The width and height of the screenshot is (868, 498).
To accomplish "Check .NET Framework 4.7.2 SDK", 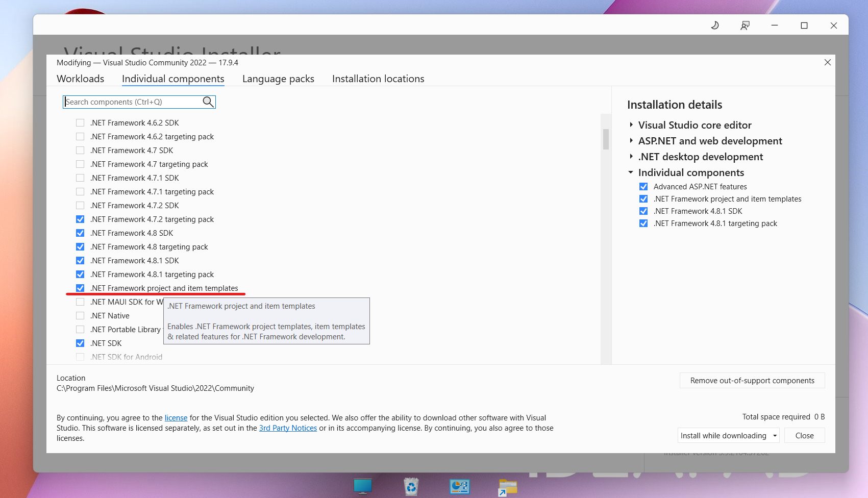I will (80, 206).
